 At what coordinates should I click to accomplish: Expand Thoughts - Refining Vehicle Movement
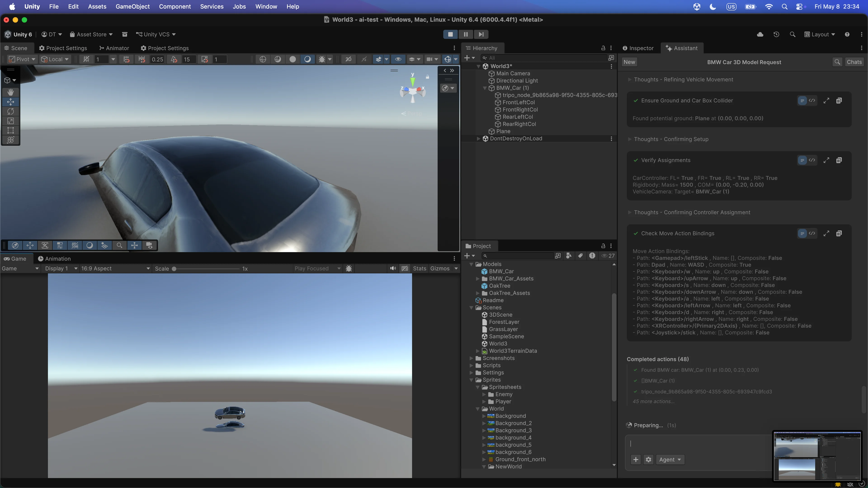[630, 80]
